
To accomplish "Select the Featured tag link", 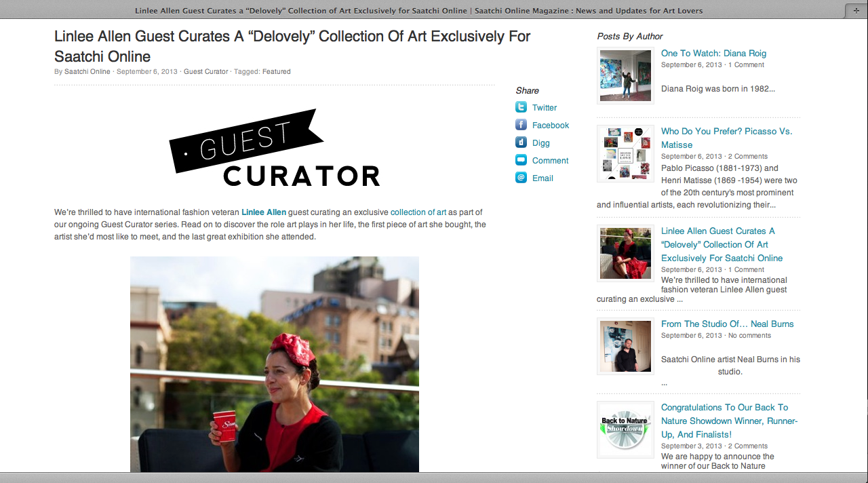I will point(277,71).
